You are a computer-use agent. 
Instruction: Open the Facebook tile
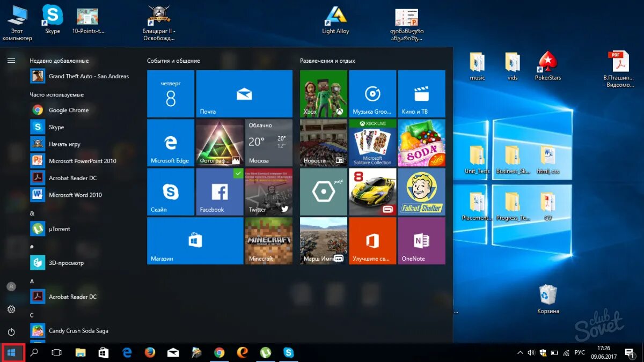(219, 192)
